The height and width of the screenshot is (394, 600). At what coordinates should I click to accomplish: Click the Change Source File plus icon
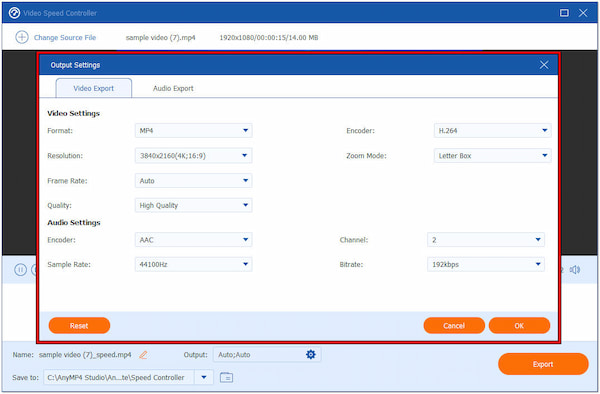point(22,37)
